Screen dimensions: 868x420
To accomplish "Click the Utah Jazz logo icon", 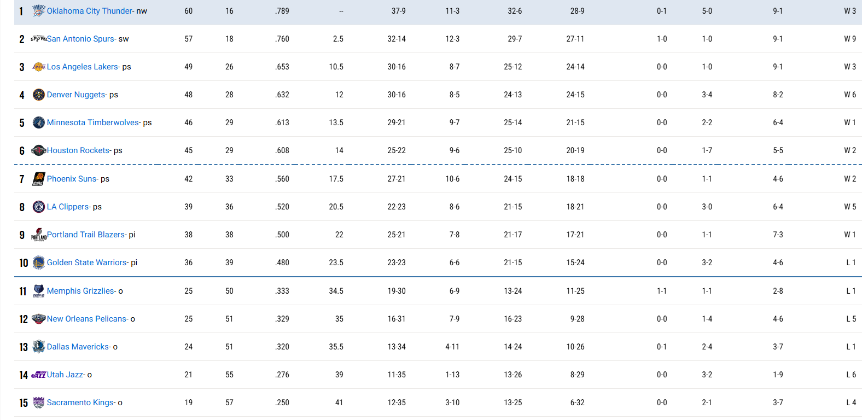I will 39,375.
